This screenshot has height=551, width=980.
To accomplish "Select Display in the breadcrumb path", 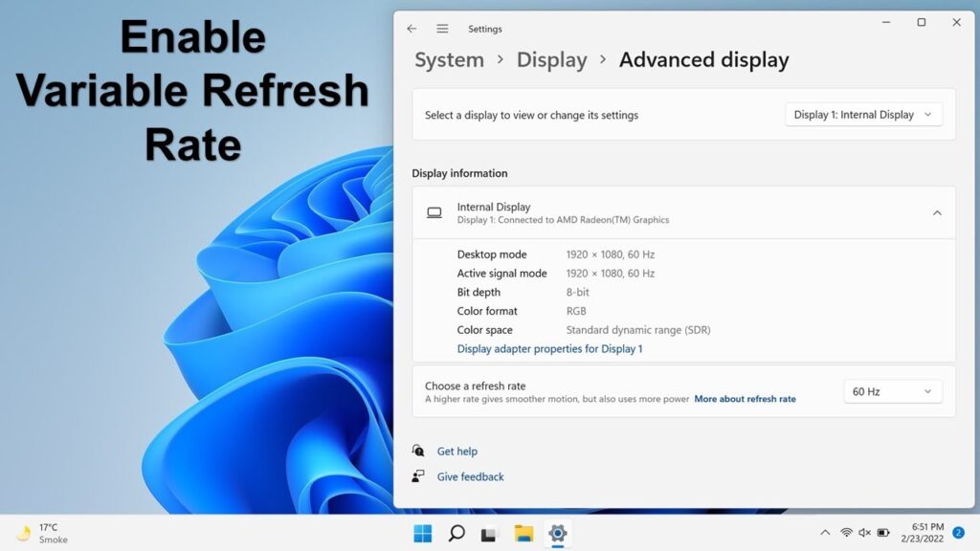I will click(x=551, y=59).
